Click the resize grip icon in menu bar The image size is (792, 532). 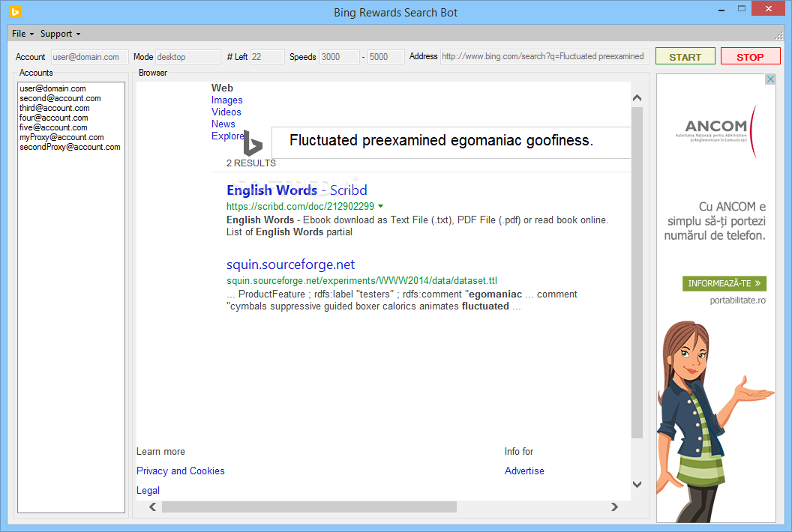point(778,35)
